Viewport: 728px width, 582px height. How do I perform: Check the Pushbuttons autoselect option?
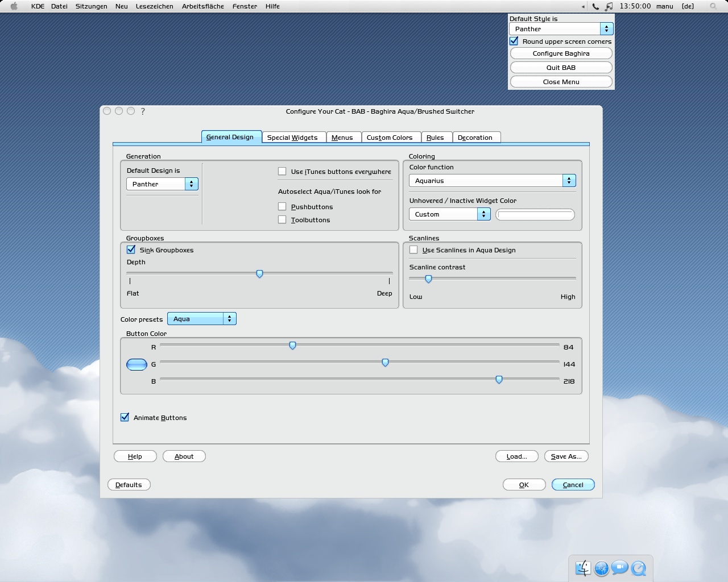point(282,206)
